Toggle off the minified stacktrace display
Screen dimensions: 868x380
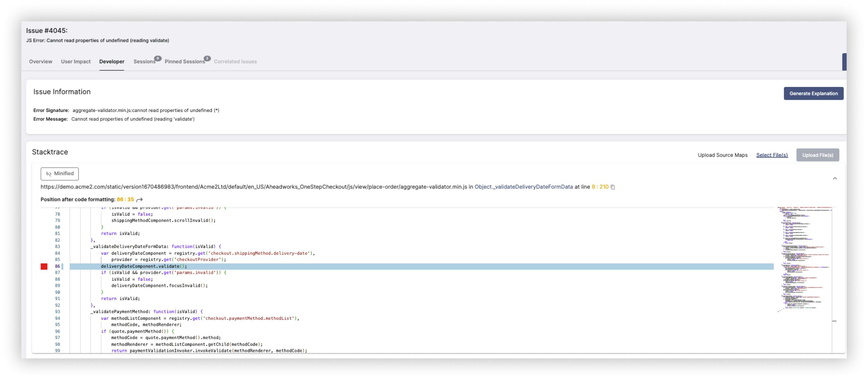click(59, 174)
